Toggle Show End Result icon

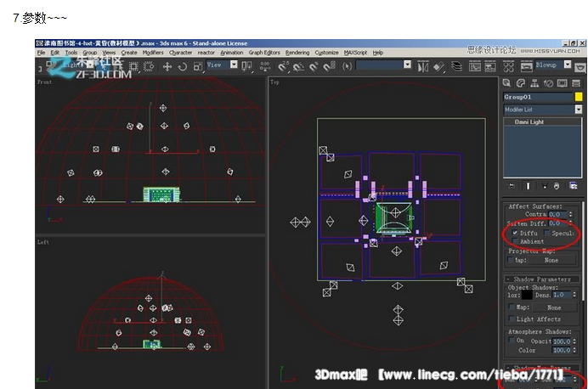coord(528,185)
